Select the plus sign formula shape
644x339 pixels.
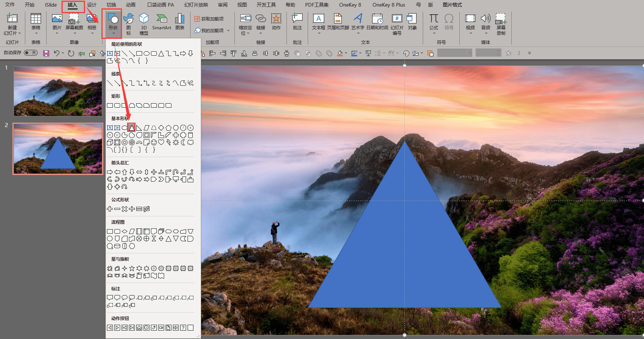point(110,209)
